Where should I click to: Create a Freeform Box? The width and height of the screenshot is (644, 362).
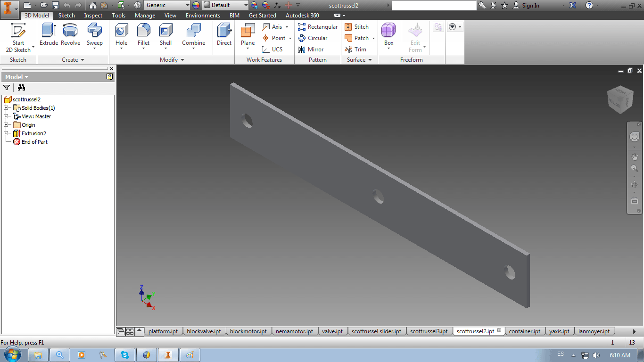(x=388, y=37)
